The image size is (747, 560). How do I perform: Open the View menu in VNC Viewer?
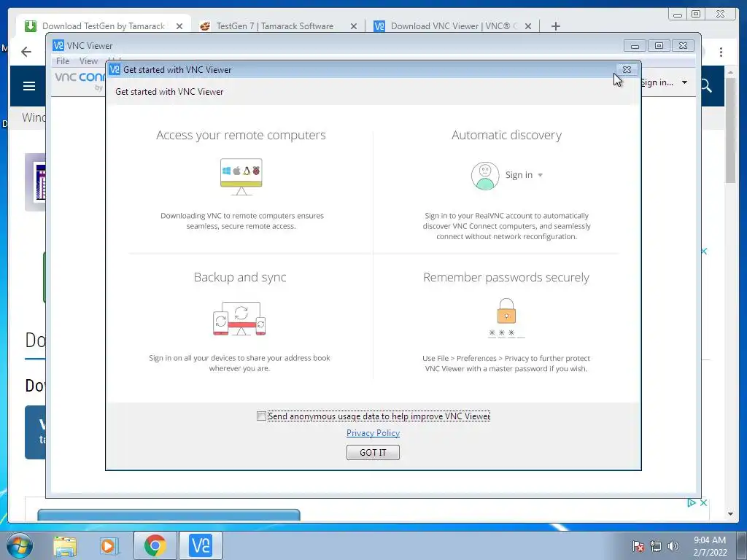coord(88,61)
